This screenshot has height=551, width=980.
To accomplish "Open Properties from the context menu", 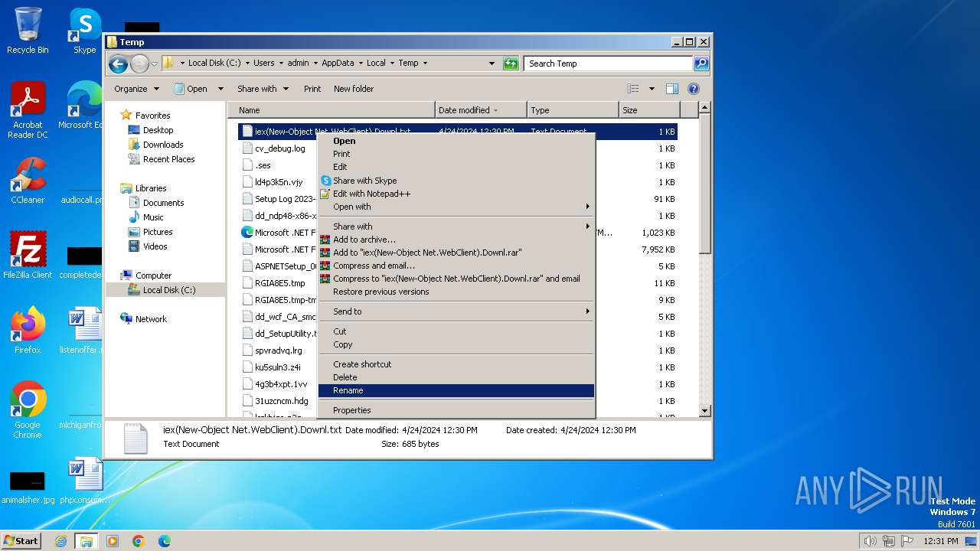I will click(456, 410).
